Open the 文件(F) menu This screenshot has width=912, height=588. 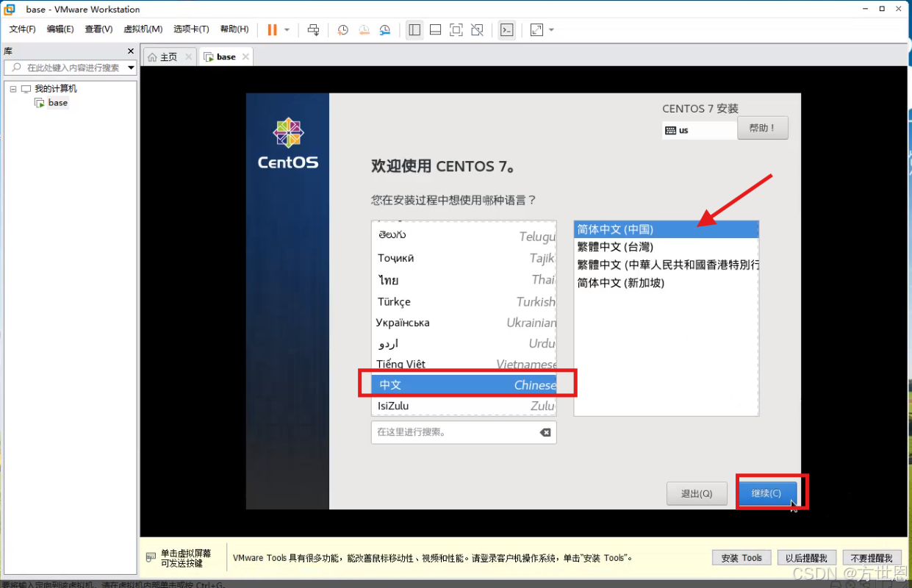(x=23, y=29)
